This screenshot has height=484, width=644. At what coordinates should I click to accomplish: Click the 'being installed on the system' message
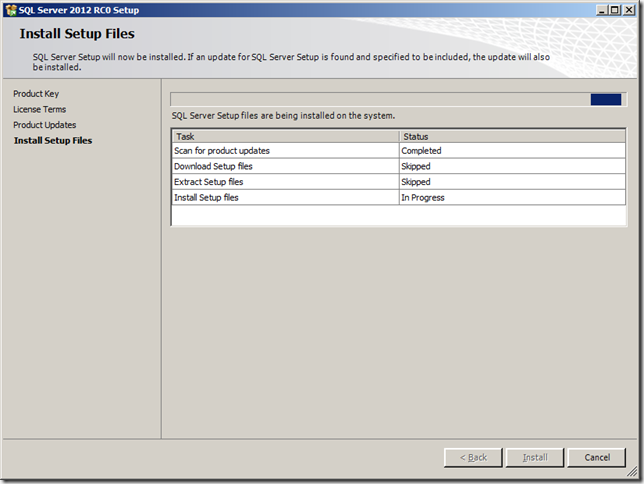[x=283, y=116]
